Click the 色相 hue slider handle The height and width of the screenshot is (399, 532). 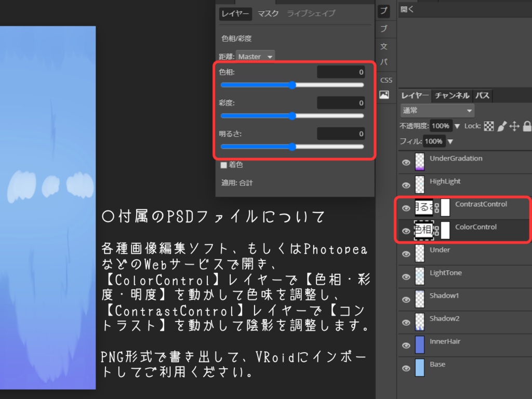[293, 85]
